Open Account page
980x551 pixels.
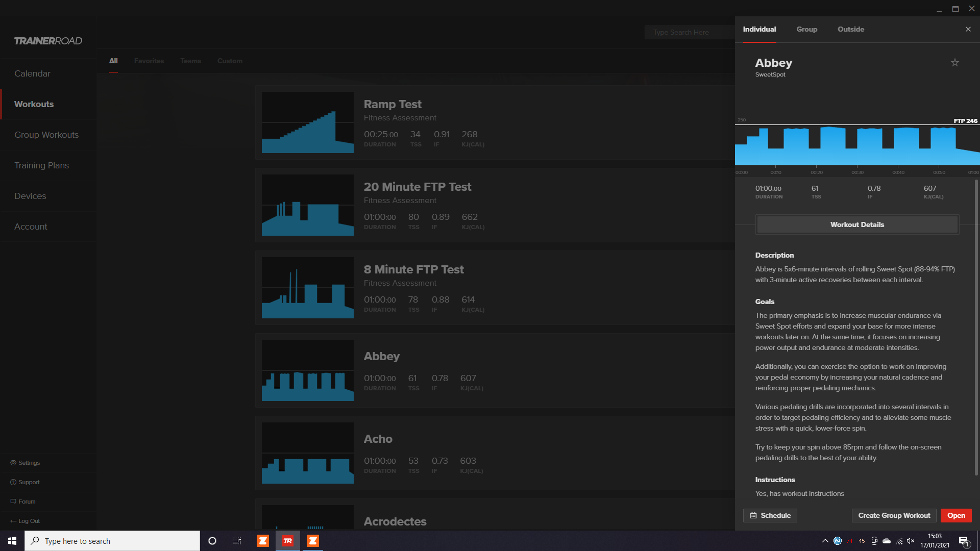click(31, 227)
